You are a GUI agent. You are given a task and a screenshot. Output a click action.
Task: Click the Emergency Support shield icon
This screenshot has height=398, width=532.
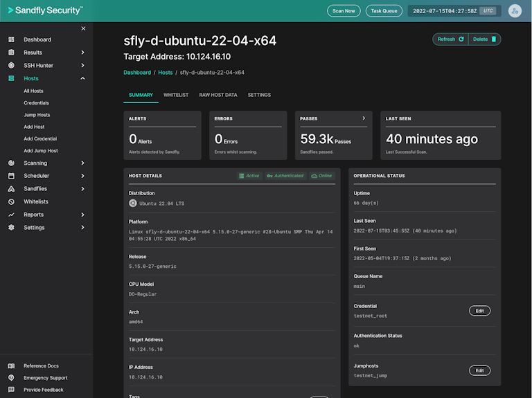(11, 378)
